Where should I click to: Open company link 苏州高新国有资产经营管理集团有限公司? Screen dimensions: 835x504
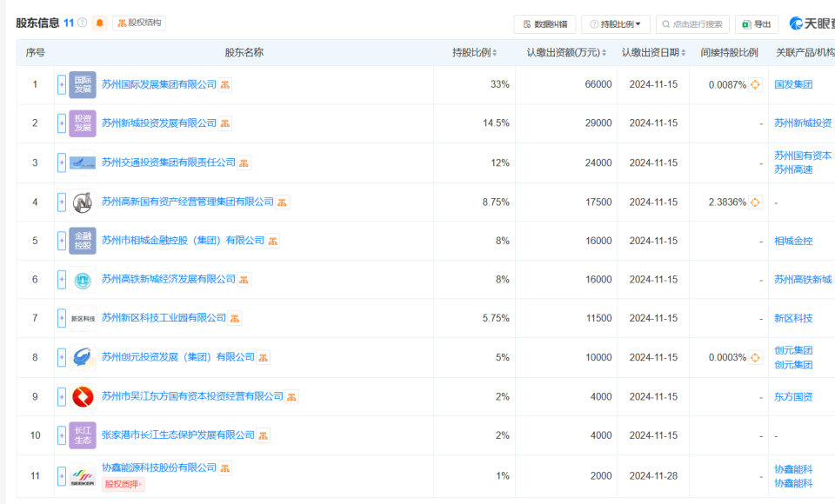(188, 202)
